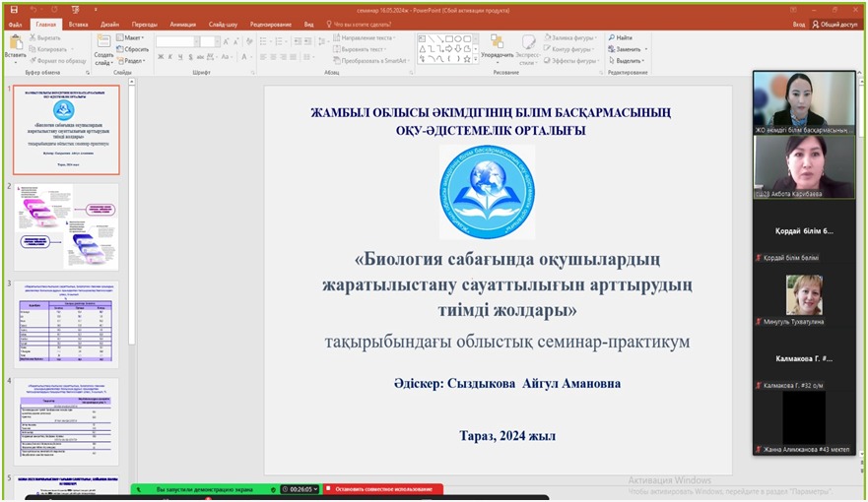Screen dimensions: 868x502
Task: Center text in paragraph group
Action: click(273, 57)
